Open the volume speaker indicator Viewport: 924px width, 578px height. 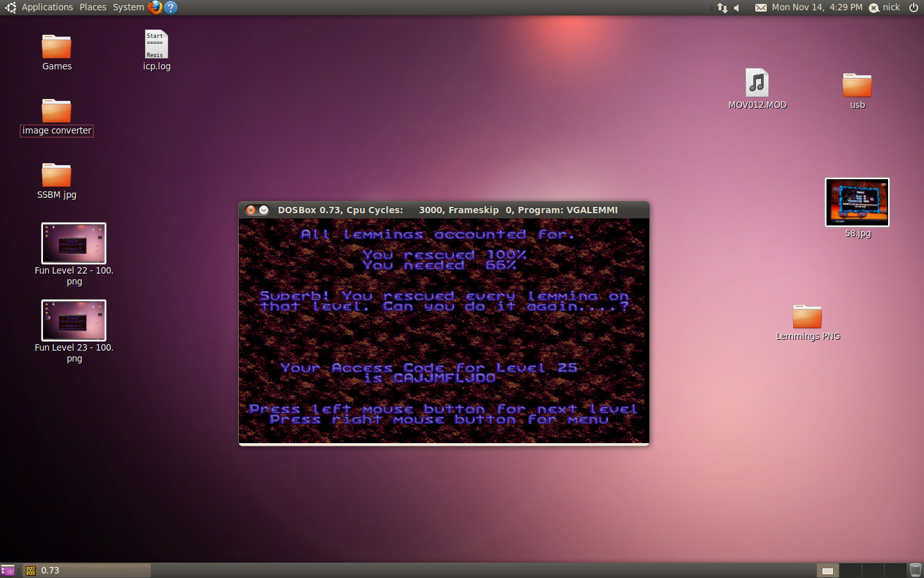tap(737, 8)
